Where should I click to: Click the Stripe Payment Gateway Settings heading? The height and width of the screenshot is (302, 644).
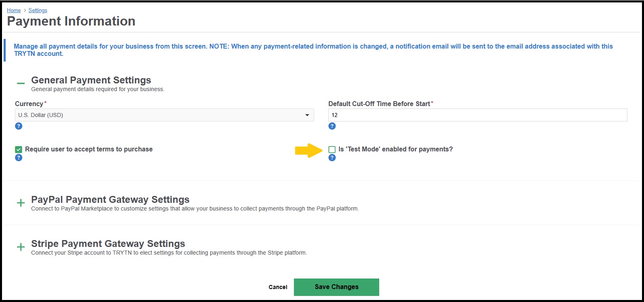(x=108, y=244)
